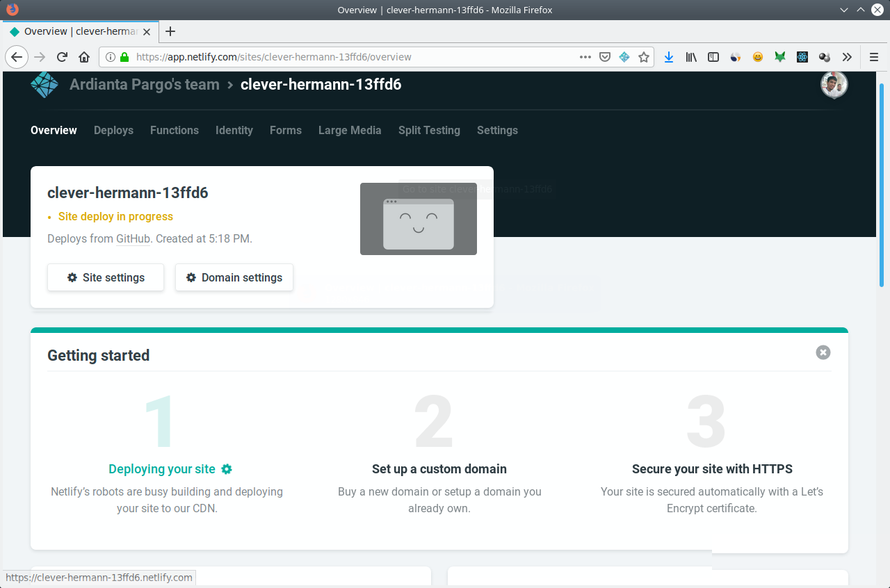Open the React DevTools extension icon

click(x=802, y=57)
